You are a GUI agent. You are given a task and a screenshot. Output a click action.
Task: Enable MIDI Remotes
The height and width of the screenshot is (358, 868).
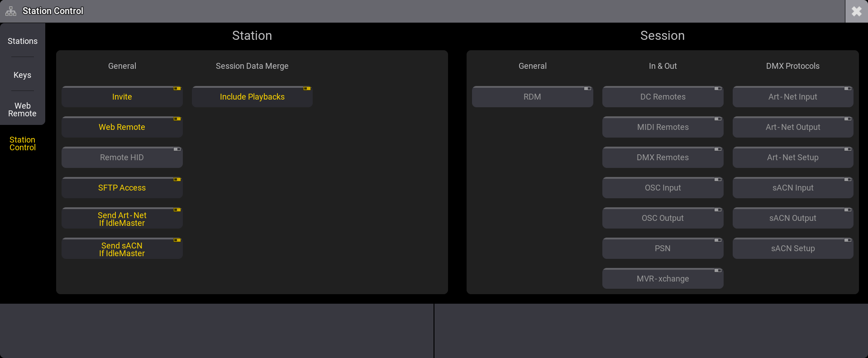[x=663, y=127]
